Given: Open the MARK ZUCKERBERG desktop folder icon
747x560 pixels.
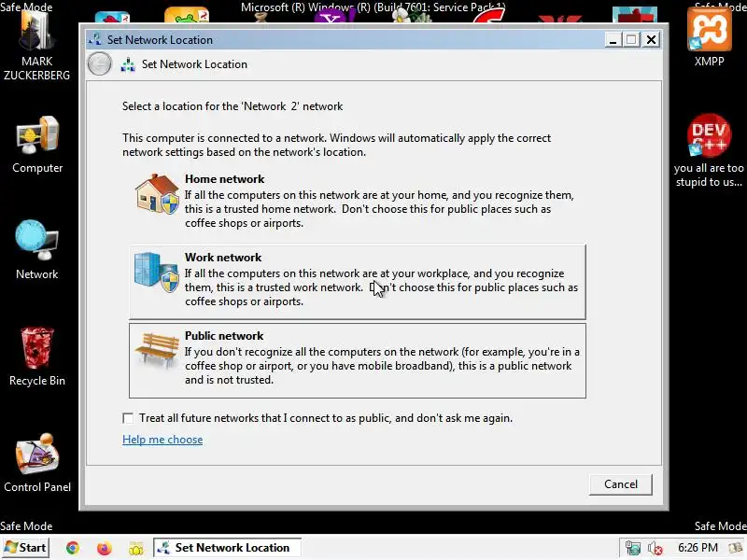Looking at the screenshot, I should 36,46.
